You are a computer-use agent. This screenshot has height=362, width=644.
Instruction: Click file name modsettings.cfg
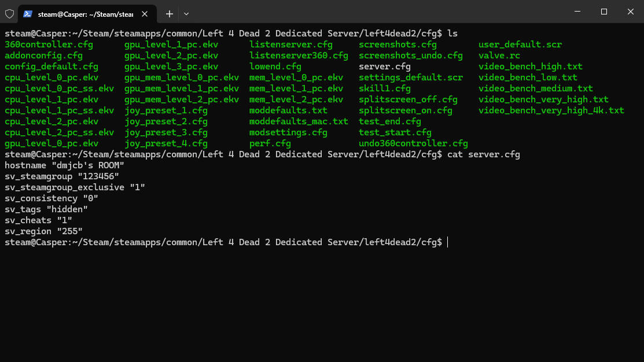288,132
